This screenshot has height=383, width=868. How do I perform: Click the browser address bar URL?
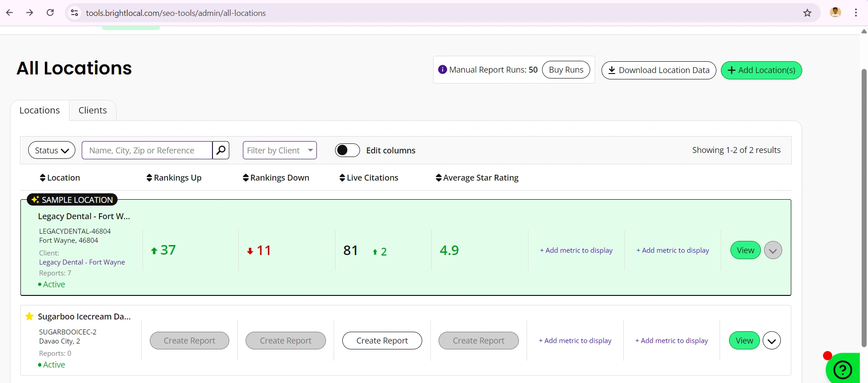pyautogui.click(x=176, y=13)
